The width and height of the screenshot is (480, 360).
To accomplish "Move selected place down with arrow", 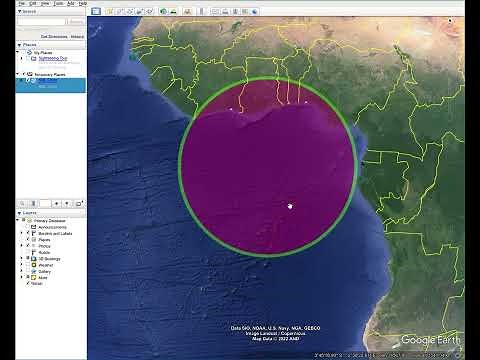I will pyautogui.click(x=67, y=203).
